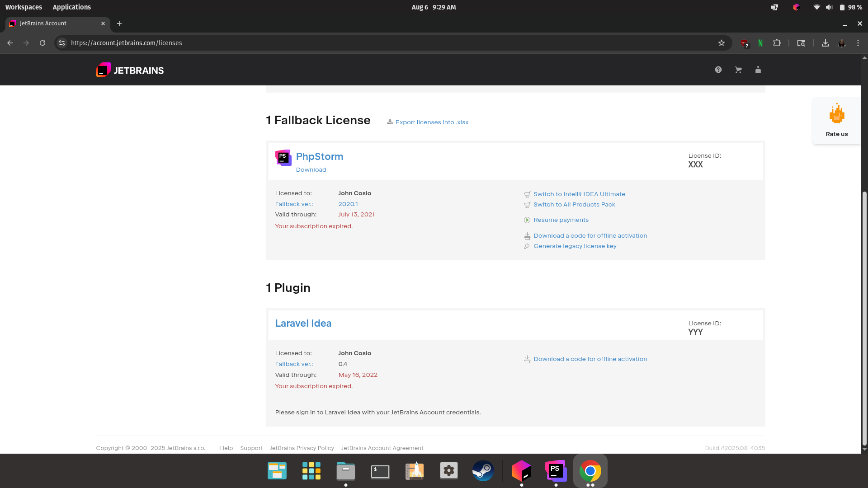Click the red extension icon with badge 7
Viewport: 868px width, 488px height.
click(x=745, y=43)
